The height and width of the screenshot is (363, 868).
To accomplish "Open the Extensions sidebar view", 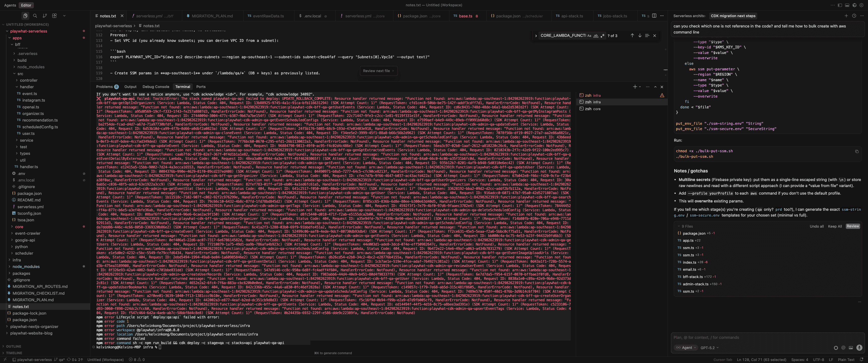I will pyautogui.click(x=54, y=16).
